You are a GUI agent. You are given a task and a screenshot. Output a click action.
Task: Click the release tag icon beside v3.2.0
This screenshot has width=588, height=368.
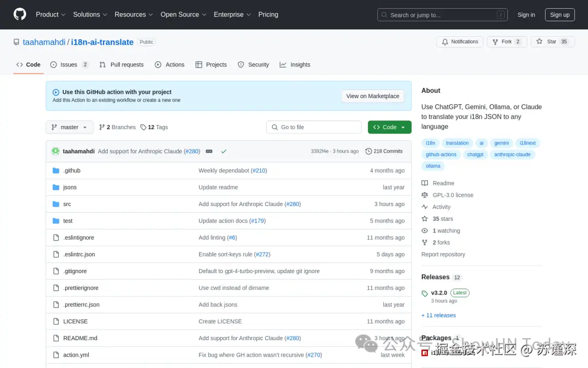[425, 293]
